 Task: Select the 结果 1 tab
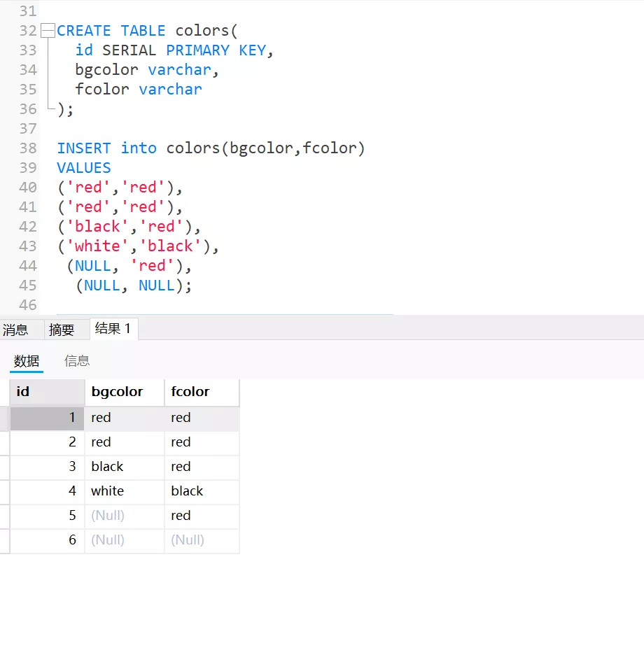tap(113, 329)
